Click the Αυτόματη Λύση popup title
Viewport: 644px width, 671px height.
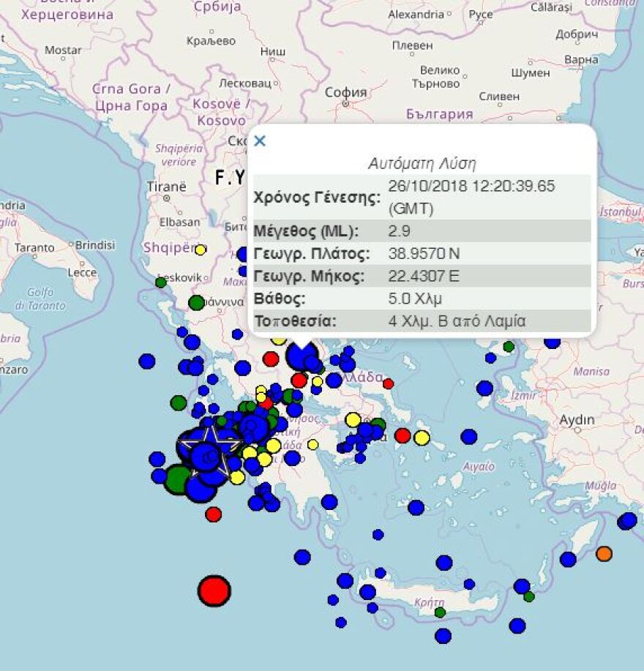click(423, 162)
